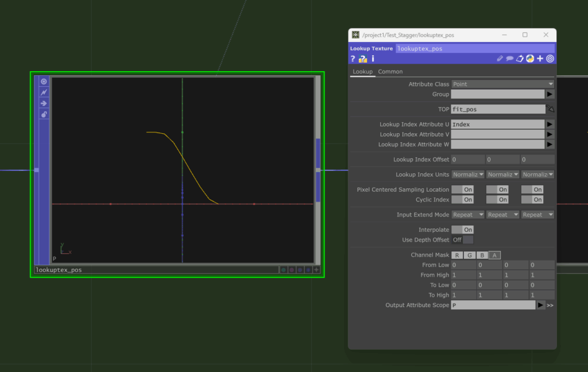Toggle first Cyclic Index switch

pos(462,200)
